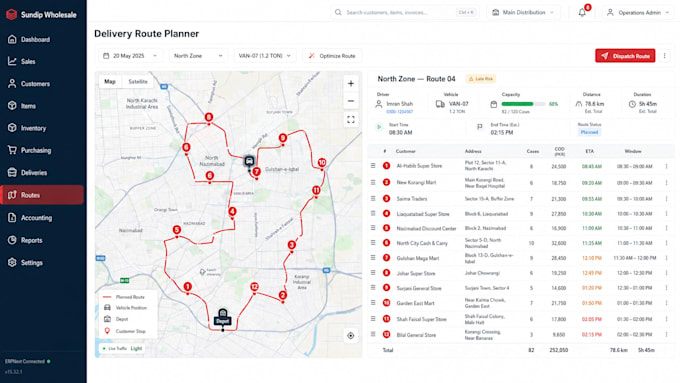Open row menu for New Korangi Mart

pyautogui.click(x=667, y=183)
